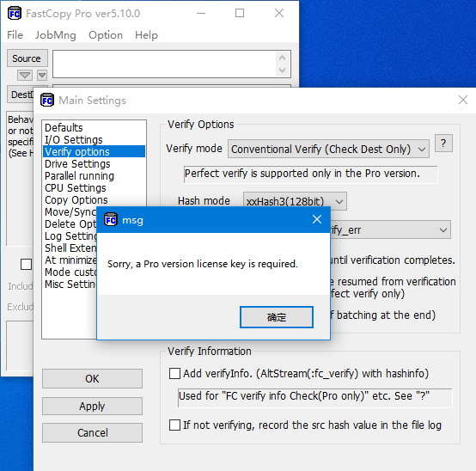476x471 pixels.
Task: Check record src hash value in file log
Action: tap(174, 425)
